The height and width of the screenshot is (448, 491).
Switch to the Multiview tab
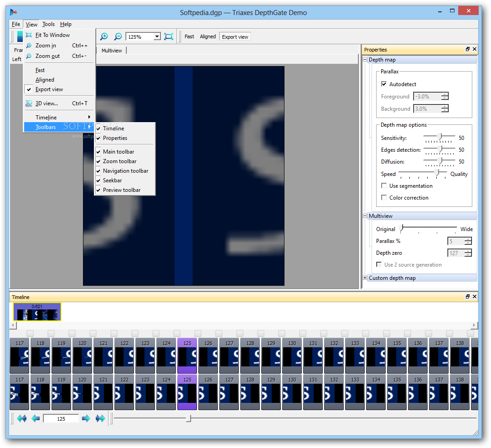click(x=112, y=51)
